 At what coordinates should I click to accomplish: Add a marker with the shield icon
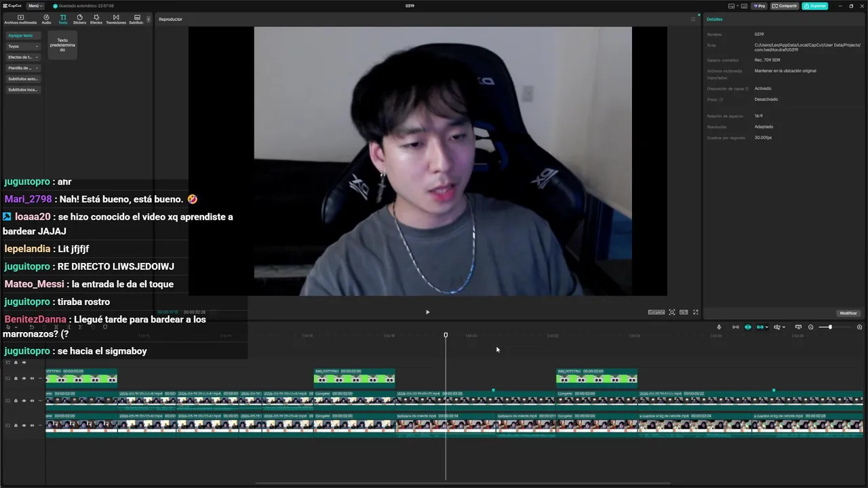104,327
